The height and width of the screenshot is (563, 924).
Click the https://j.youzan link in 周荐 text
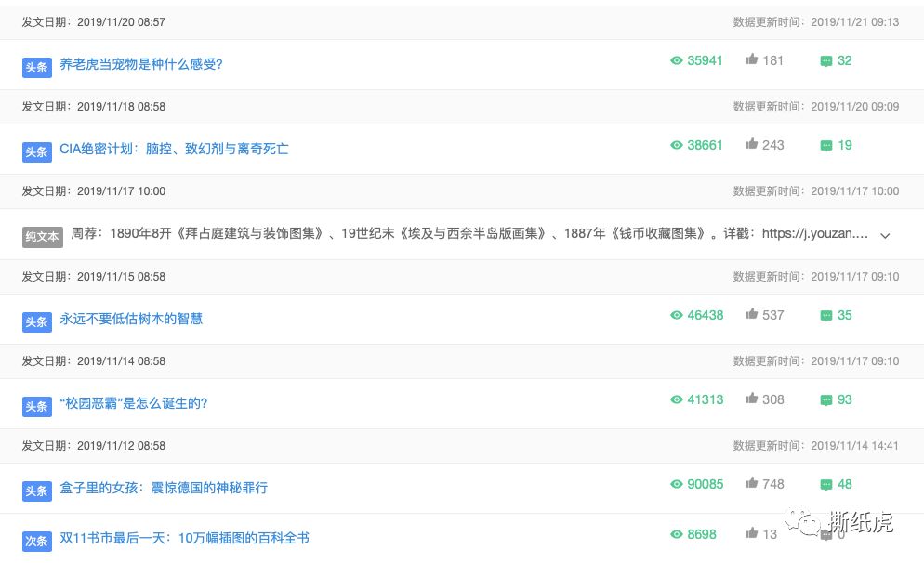(x=813, y=232)
